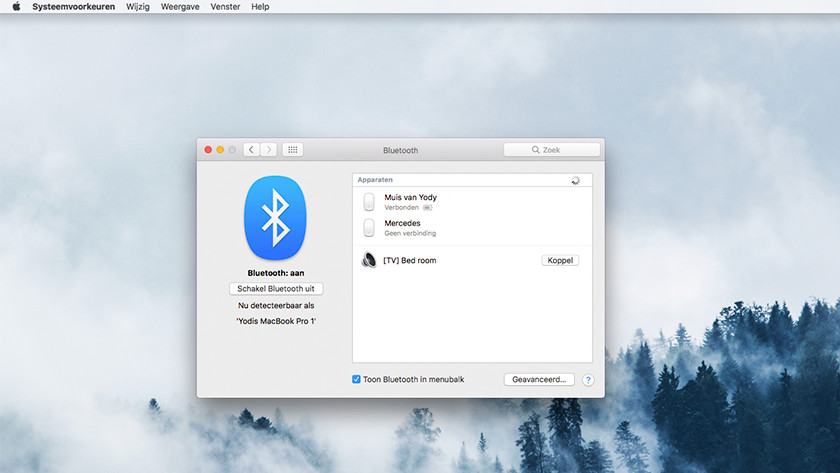Click the Bluetooth window title
This screenshot has width=840, height=473.
point(400,151)
